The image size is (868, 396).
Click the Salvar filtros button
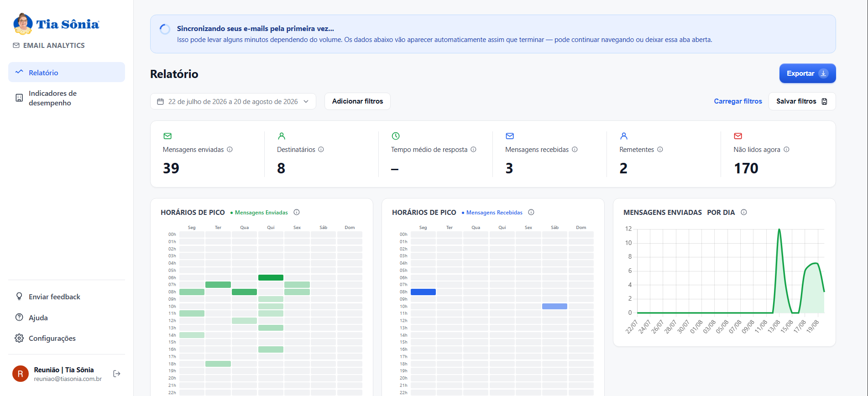pyautogui.click(x=802, y=101)
